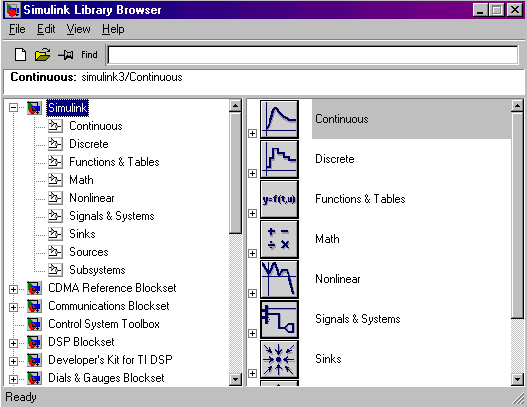Minimize the Simulink Library Browser window

480,10
